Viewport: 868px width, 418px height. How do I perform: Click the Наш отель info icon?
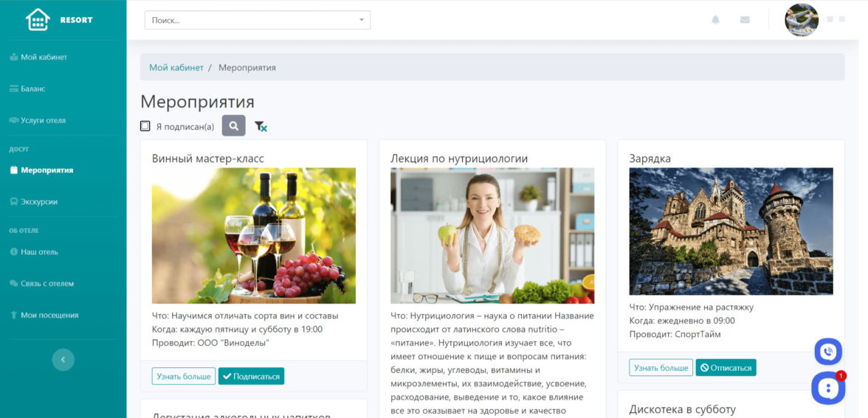coord(15,251)
